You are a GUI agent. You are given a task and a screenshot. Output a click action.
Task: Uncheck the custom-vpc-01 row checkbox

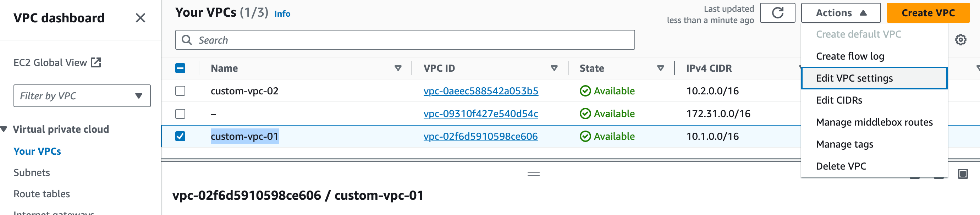point(180,136)
